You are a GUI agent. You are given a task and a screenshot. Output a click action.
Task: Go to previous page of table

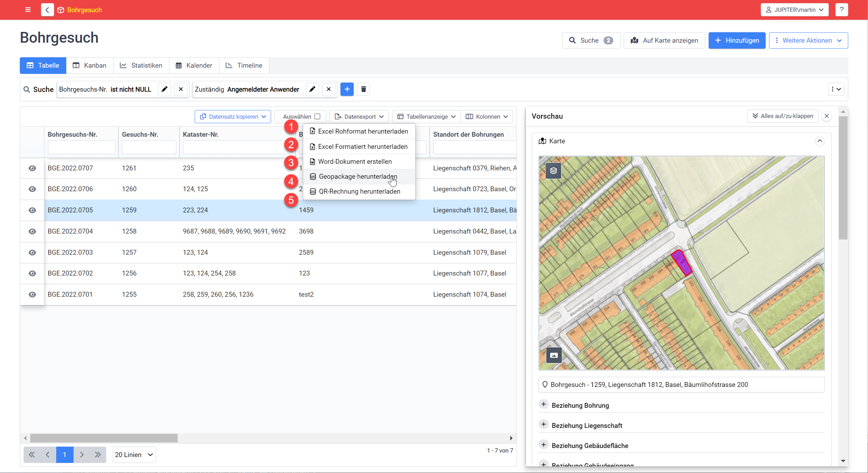pyautogui.click(x=48, y=455)
